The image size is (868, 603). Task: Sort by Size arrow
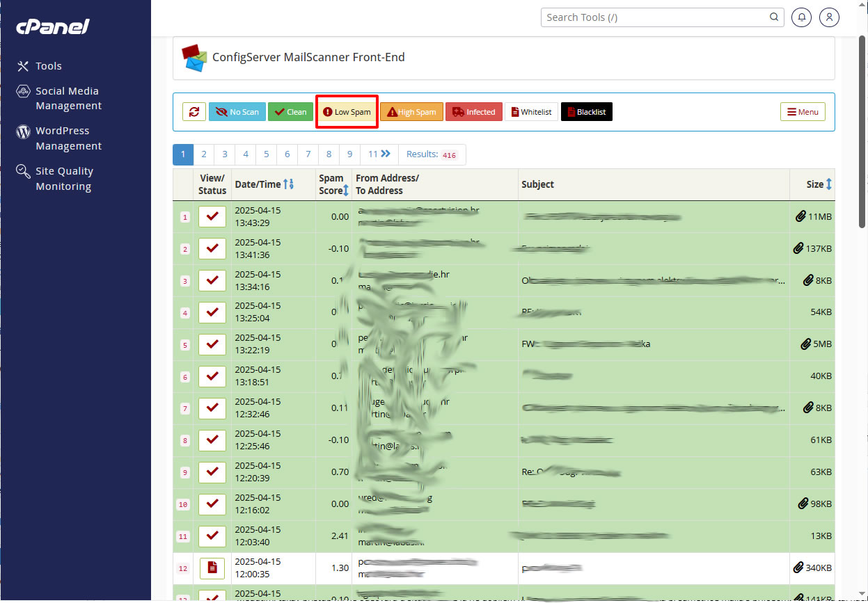(x=829, y=184)
